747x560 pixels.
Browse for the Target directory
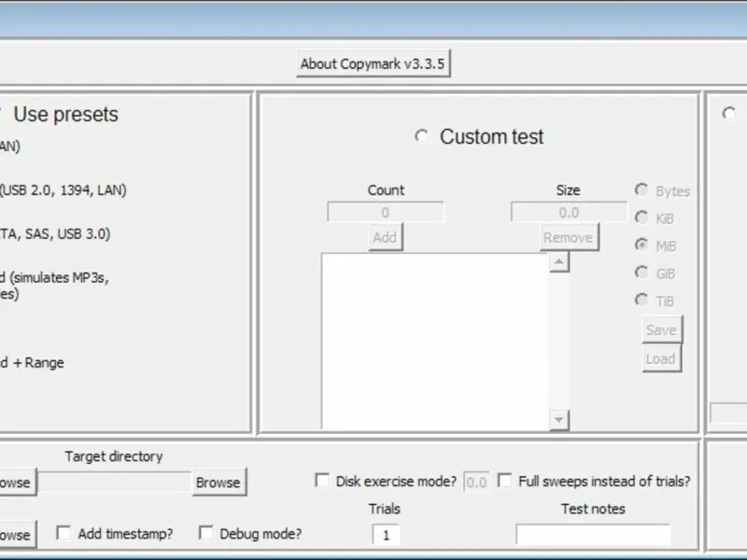tap(218, 482)
